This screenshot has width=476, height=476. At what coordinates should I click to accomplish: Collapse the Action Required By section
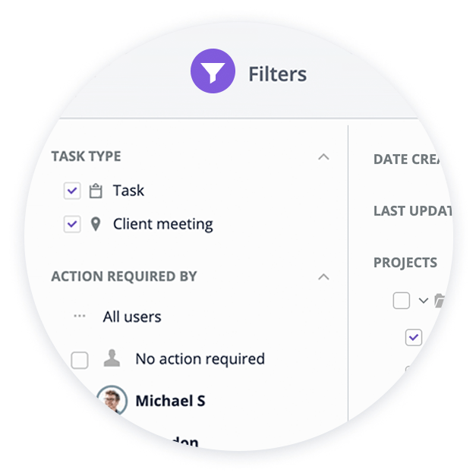pyautogui.click(x=323, y=277)
